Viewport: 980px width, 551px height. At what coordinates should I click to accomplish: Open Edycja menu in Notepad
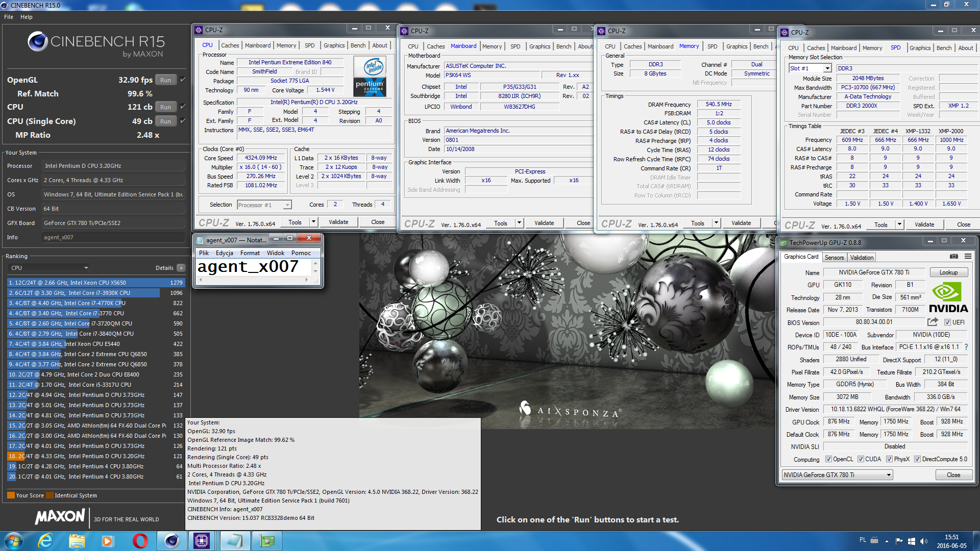[225, 253]
